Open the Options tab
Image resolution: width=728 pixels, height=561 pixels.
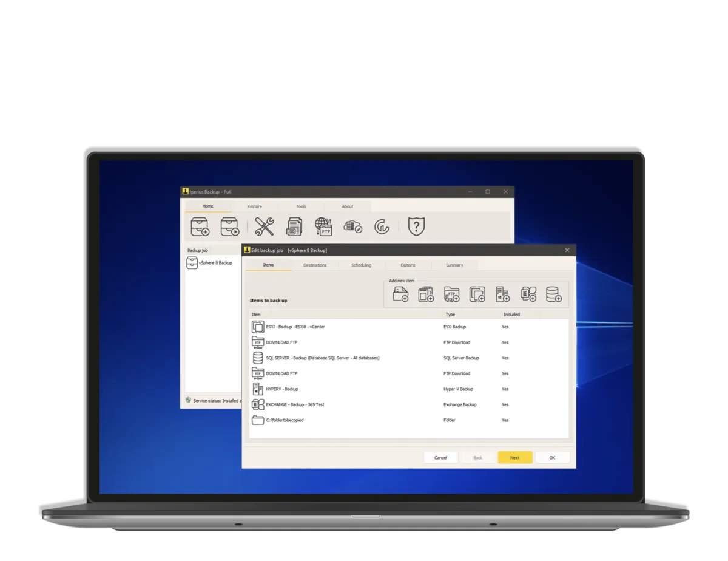pos(408,265)
